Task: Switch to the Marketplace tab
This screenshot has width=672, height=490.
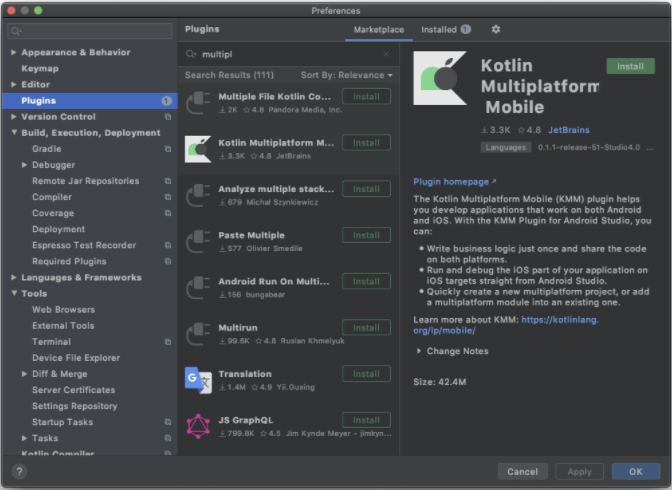Action: pos(378,30)
